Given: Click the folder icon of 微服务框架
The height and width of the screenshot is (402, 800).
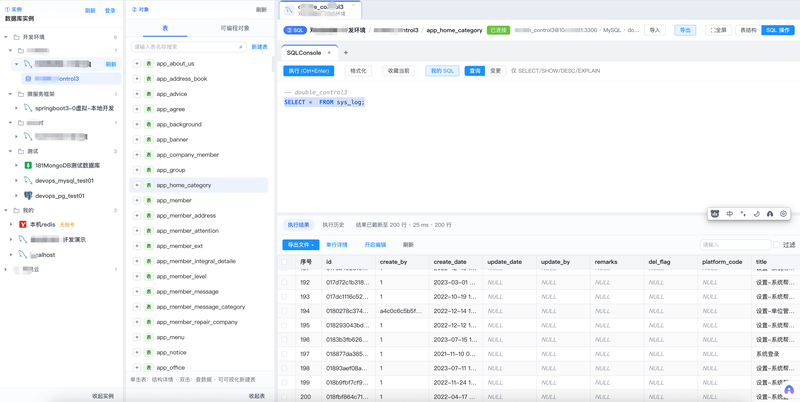Looking at the screenshot, I should (x=21, y=94).
